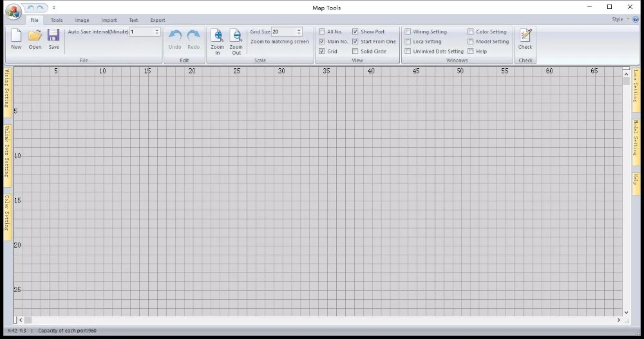Open the Image ribbon tab
The image size is (644, 339).
(82, 20)
